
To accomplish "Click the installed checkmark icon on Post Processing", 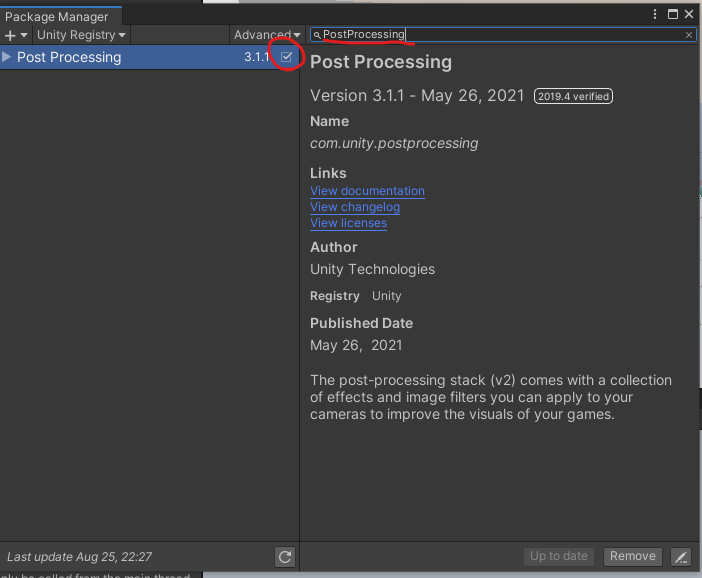I will point(287,57).
